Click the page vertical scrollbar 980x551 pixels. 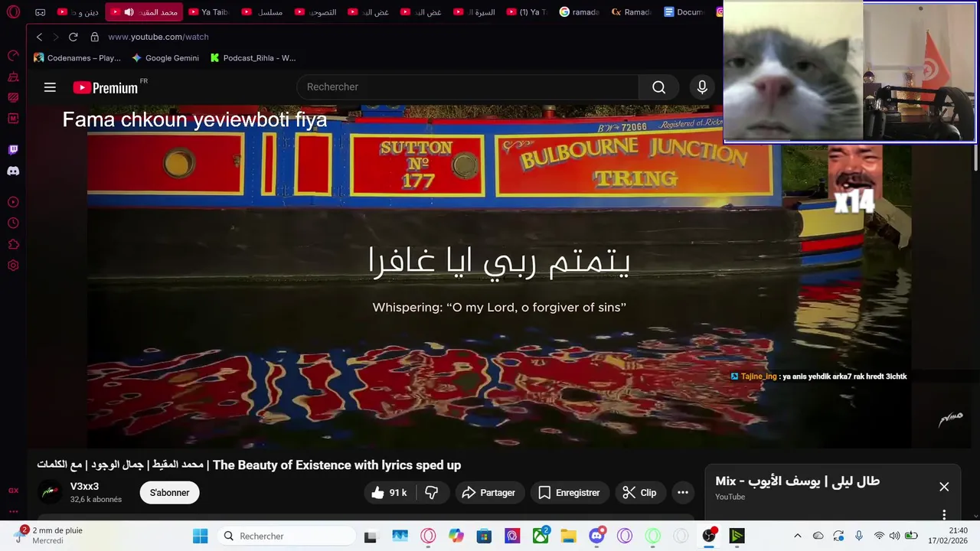(975, 157)
